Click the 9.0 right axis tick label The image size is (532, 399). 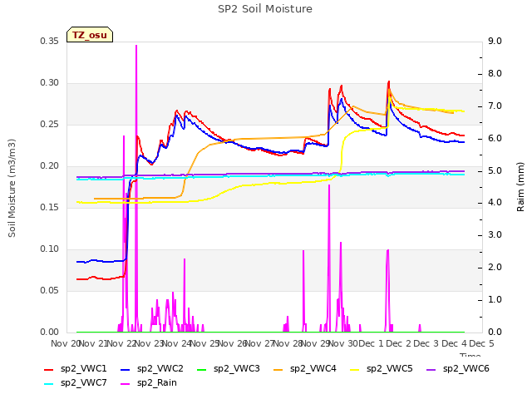coord(495,41)
